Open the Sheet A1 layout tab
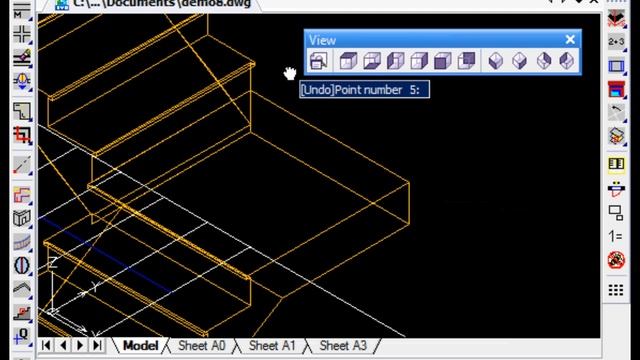This screenshot has height=360, width=640. coord(272,346)
